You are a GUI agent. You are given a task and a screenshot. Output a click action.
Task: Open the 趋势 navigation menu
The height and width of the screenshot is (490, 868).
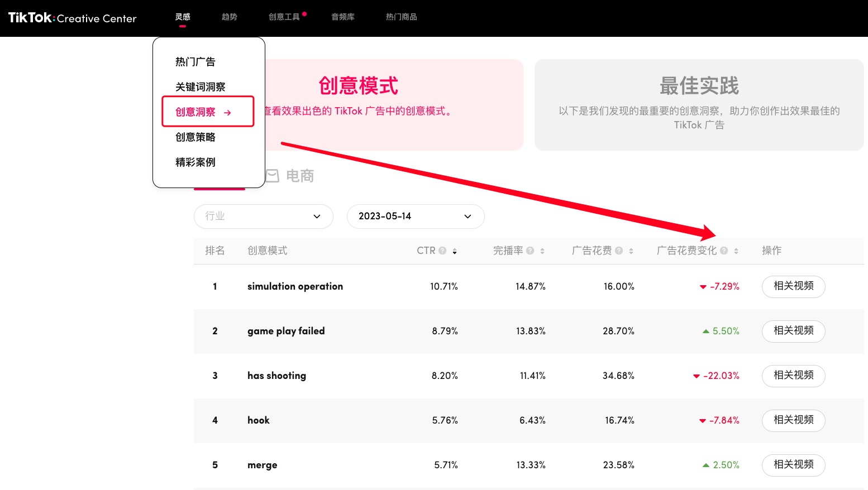pyautogui.click(x=229, y=17)
